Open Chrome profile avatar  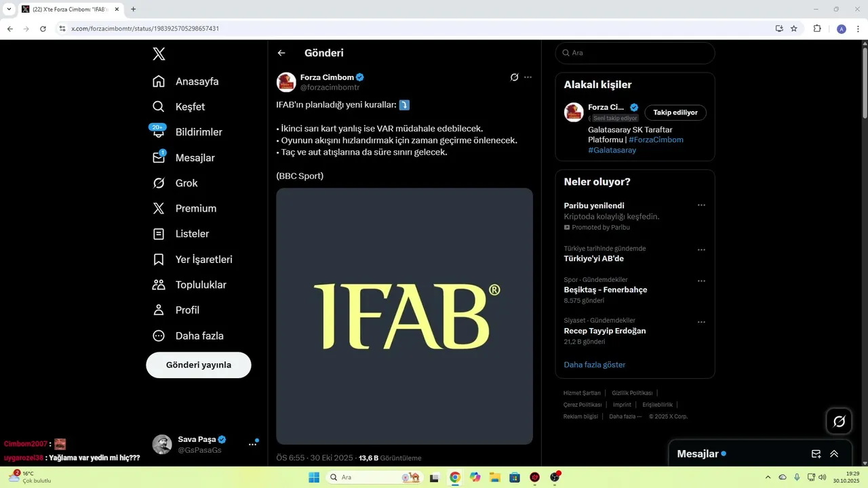click(x=842, y=28)
